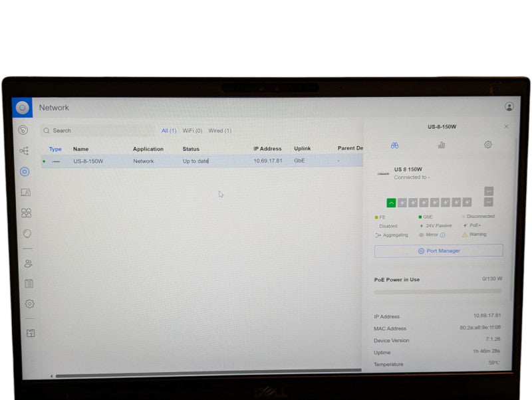Select the upper SFP port
This screenshot has width=532, height=400.
click(489, 191)
